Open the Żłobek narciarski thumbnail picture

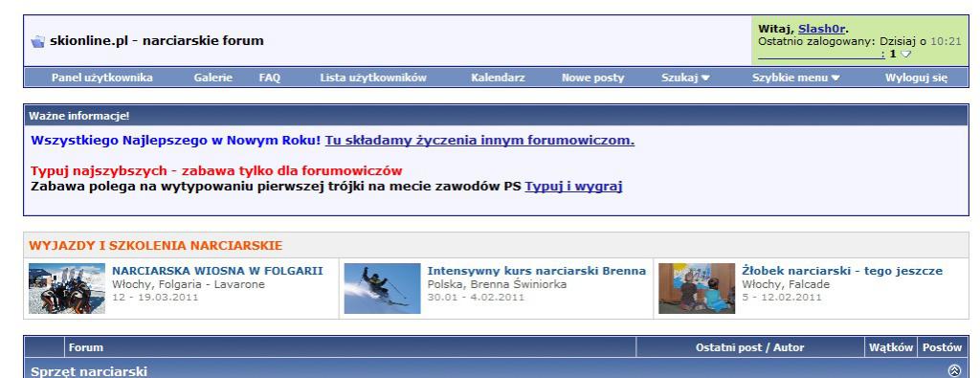(697, 288)
